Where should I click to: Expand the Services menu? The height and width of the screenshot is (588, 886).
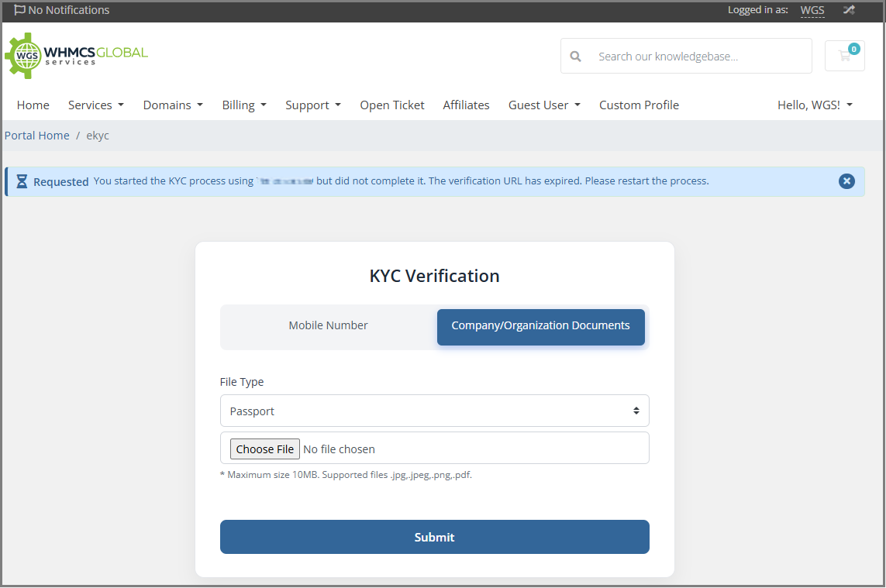[95, 105]
